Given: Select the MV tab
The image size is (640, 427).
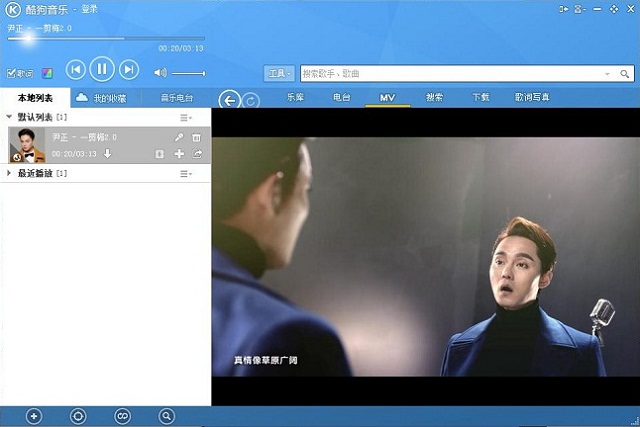Looking at the screenshot, I should pos(387,98).
